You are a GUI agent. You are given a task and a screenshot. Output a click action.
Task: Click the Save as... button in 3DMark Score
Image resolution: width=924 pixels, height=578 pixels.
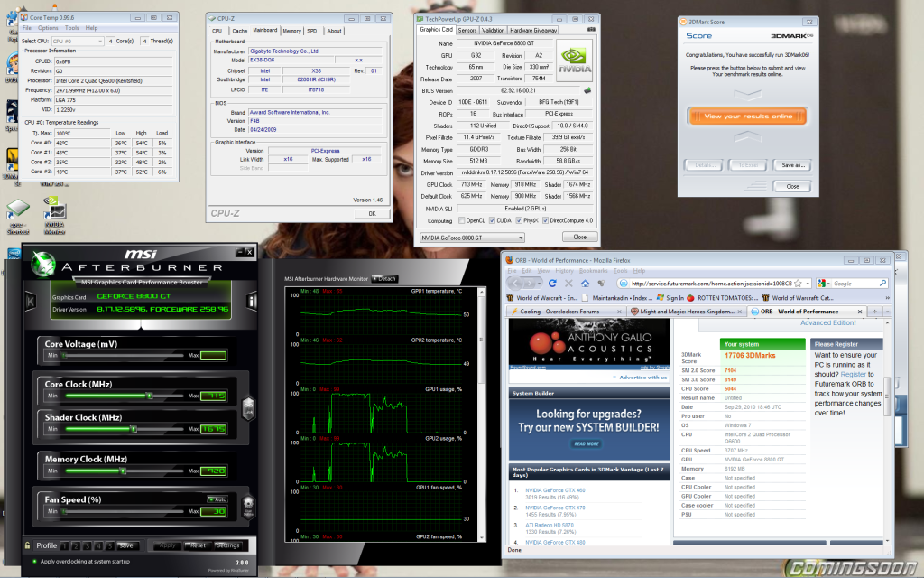tap(792, 165)
